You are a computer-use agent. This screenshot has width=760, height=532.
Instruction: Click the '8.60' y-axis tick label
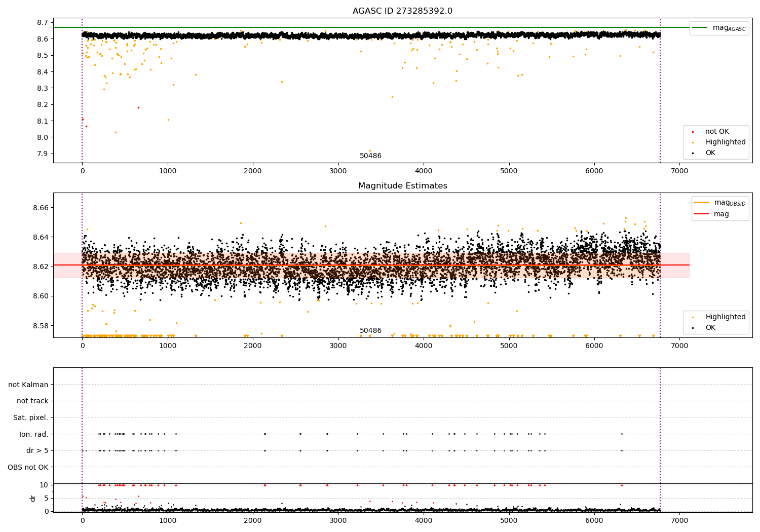tap(41, 296)
